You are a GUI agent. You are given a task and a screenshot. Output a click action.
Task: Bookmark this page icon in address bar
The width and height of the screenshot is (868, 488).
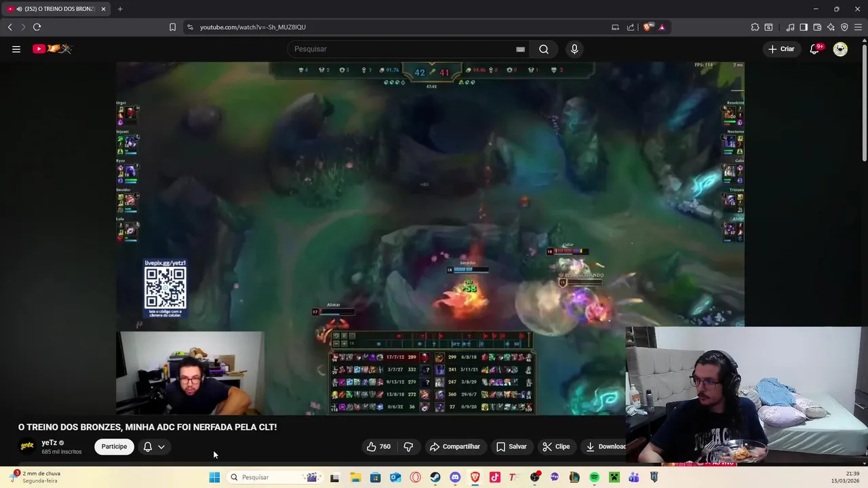coord(172,27)
